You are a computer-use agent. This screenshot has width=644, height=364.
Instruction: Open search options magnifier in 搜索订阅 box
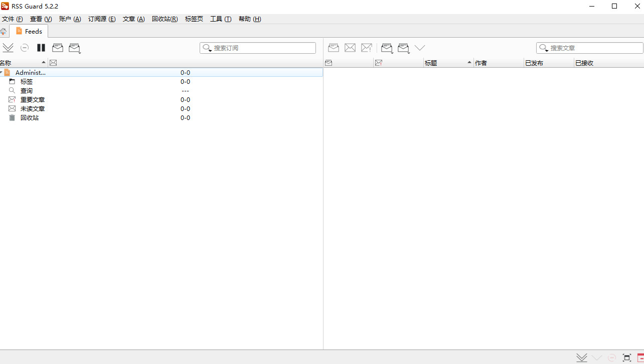(x=207, y=48)
